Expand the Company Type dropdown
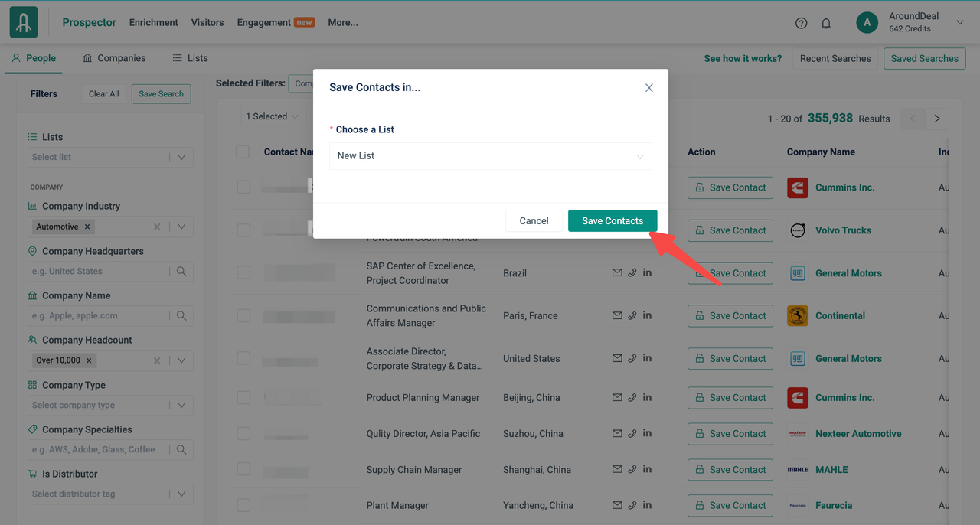The image size is (980, 525). click(181, 405)
